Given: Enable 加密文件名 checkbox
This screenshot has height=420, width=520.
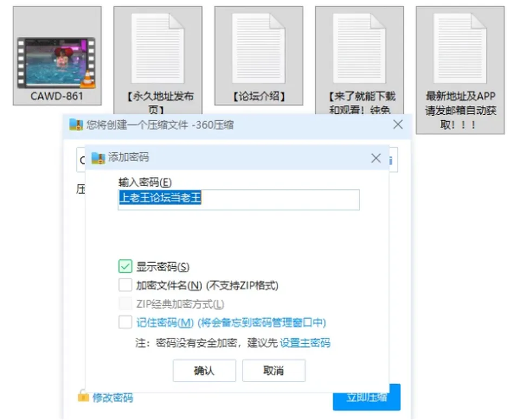Looking at the screenshot, I should pos(125,285).
